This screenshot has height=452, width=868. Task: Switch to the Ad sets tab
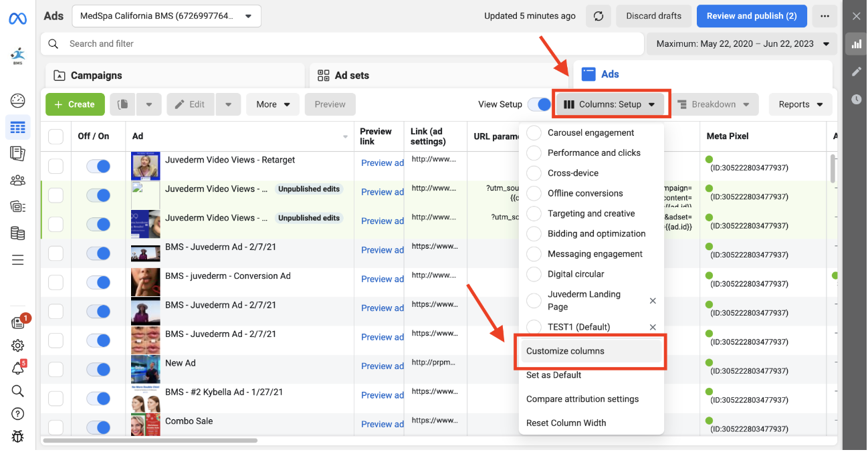(439, 76)
